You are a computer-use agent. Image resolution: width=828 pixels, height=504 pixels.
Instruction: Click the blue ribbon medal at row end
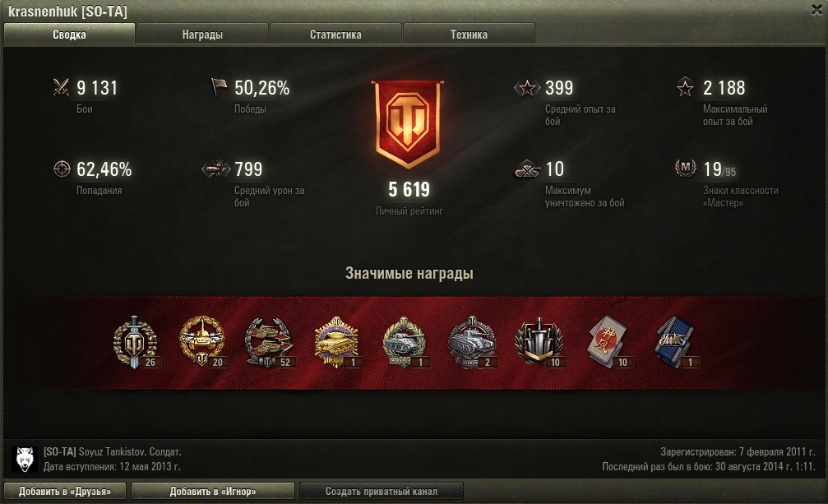coord(675,342)
